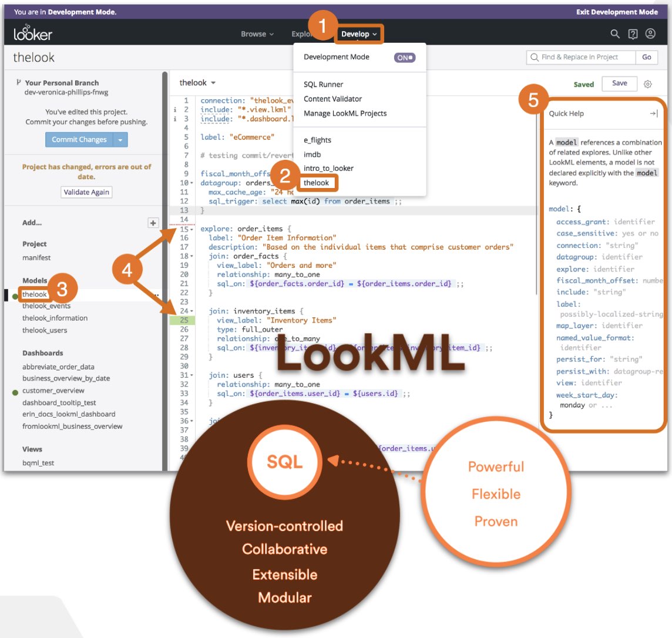The height and width of the screenshot is (638, 672).
Task: Click line number 25 in gutter
Action: click(184, 320)
